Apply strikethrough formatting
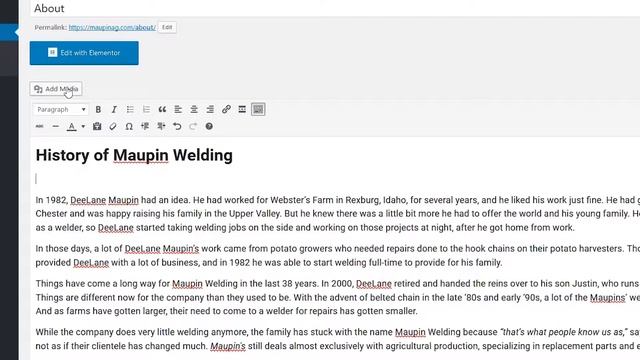 [x=40, y=127]
